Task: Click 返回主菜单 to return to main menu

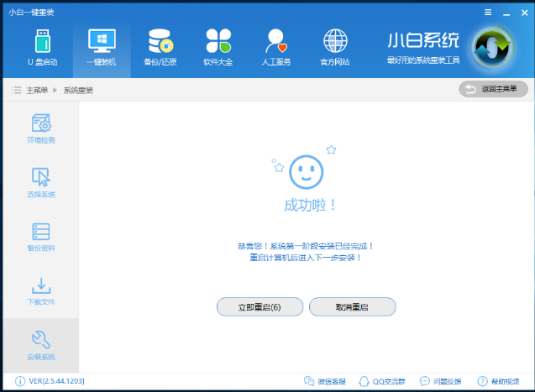Action: click(x=493, y=89)
